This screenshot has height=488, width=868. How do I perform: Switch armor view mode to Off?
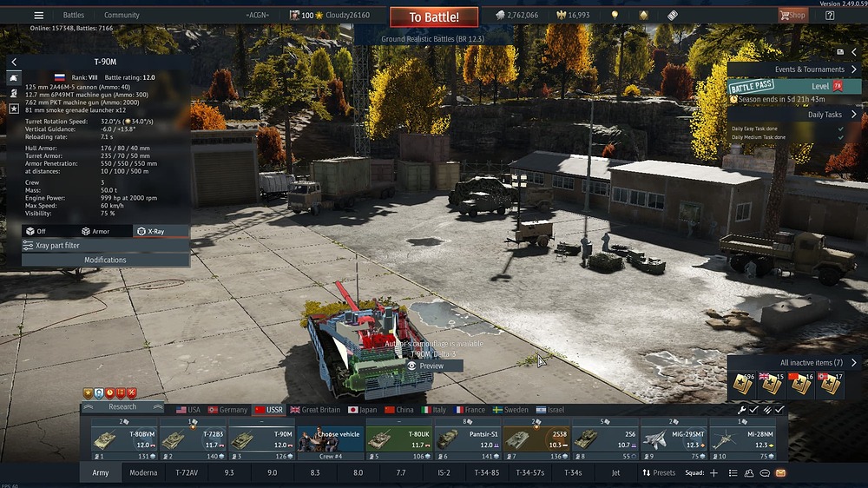click(x=36, y=232)
